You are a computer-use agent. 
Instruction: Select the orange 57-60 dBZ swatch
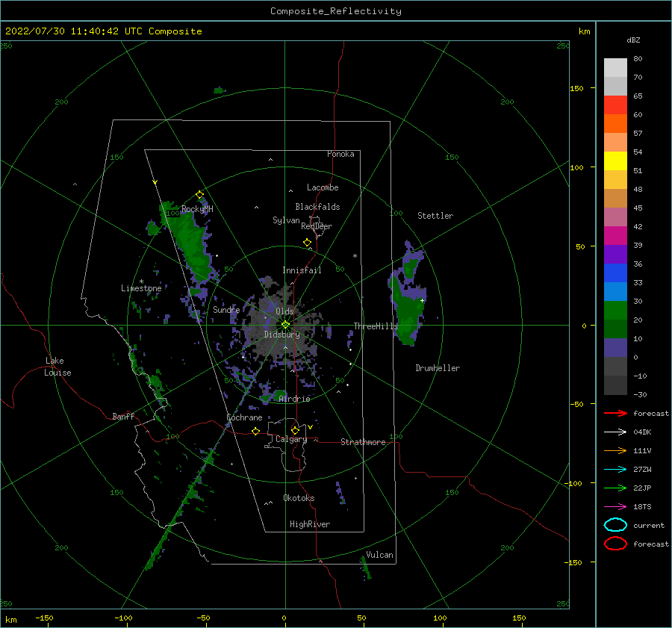615,124
